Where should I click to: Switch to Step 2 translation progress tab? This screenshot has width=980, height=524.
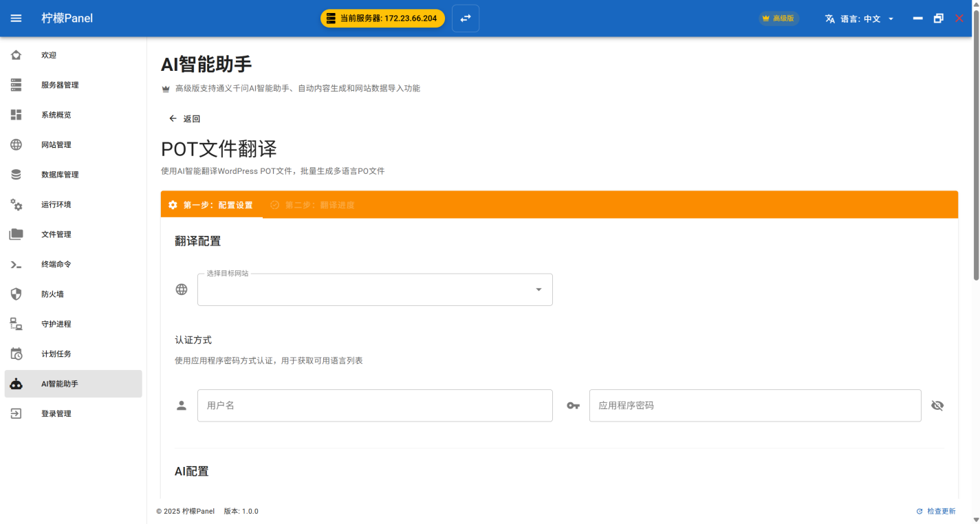pyautogui.click(x=313, y=205)
